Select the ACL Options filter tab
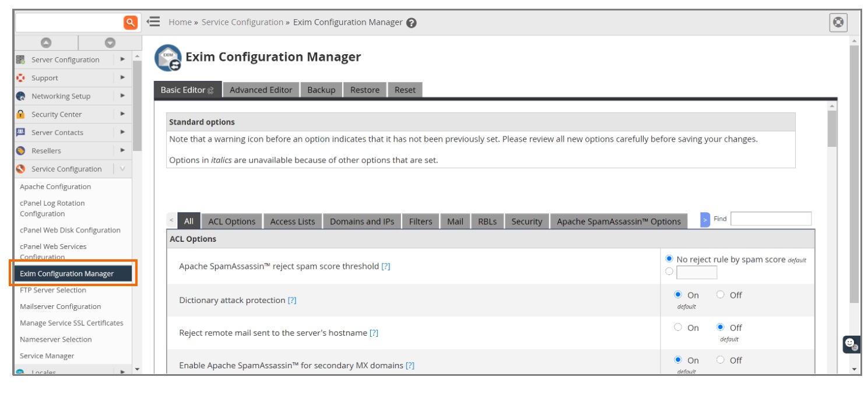Viewport: 868px width, 398px height. (232, 221)
